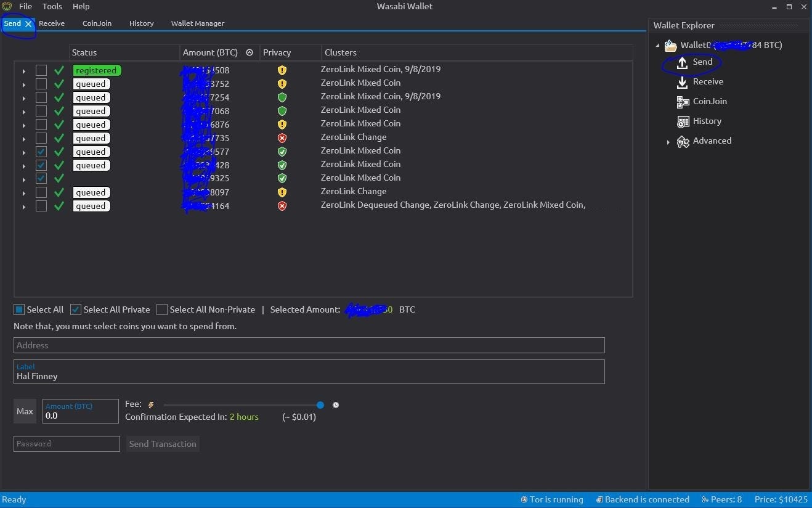Click the yellow shield for coin ending 3752
The height and width of the screenshot is (508, 812).
(282, 84)
